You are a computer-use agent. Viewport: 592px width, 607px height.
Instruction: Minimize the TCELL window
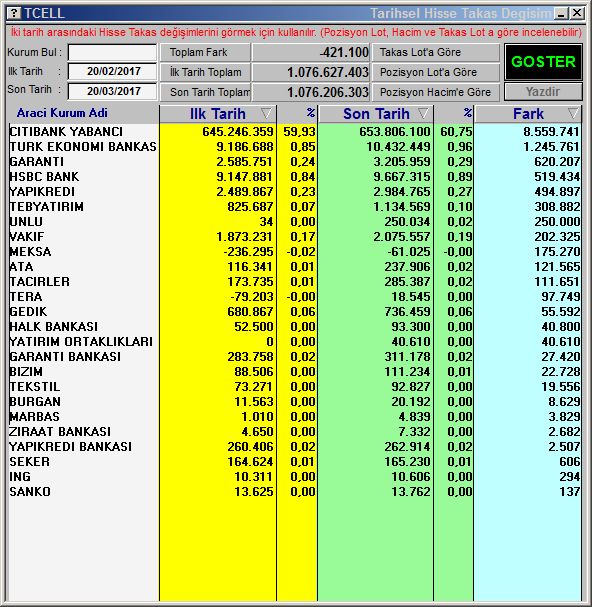click(561, 14)
